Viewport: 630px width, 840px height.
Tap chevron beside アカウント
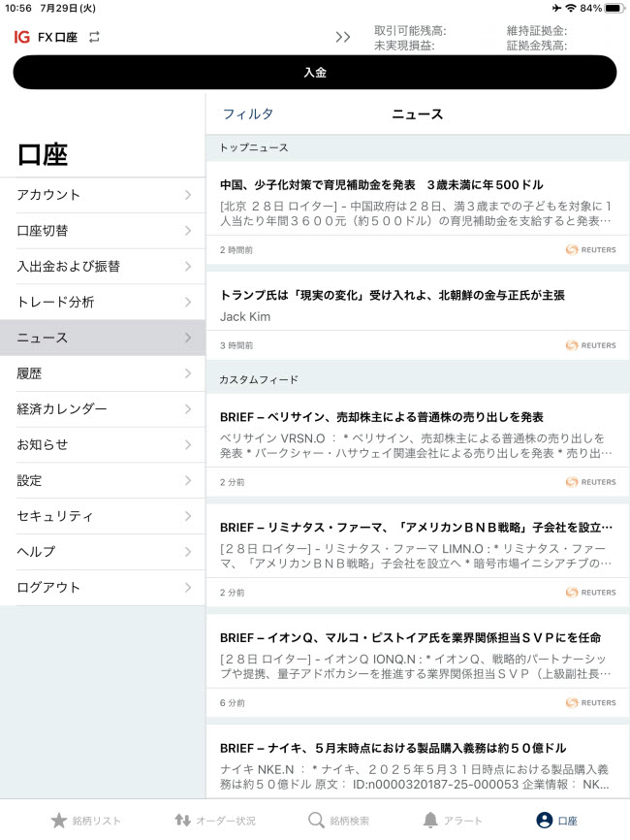(x=188, y=195)
